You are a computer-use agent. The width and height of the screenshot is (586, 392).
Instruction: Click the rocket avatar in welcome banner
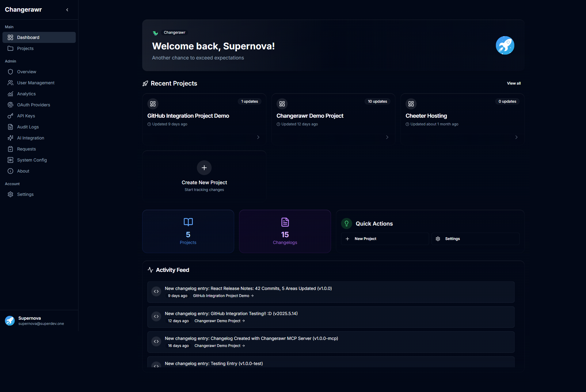505,45
